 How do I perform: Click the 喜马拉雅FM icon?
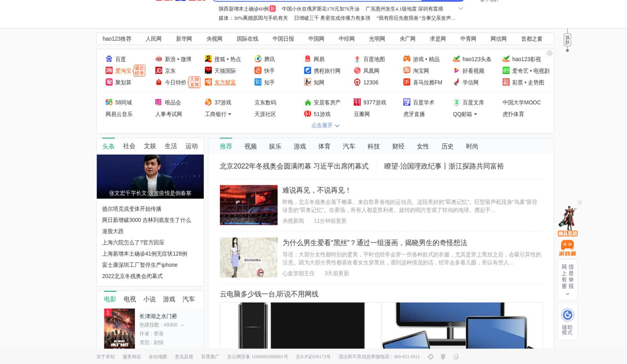407,82
